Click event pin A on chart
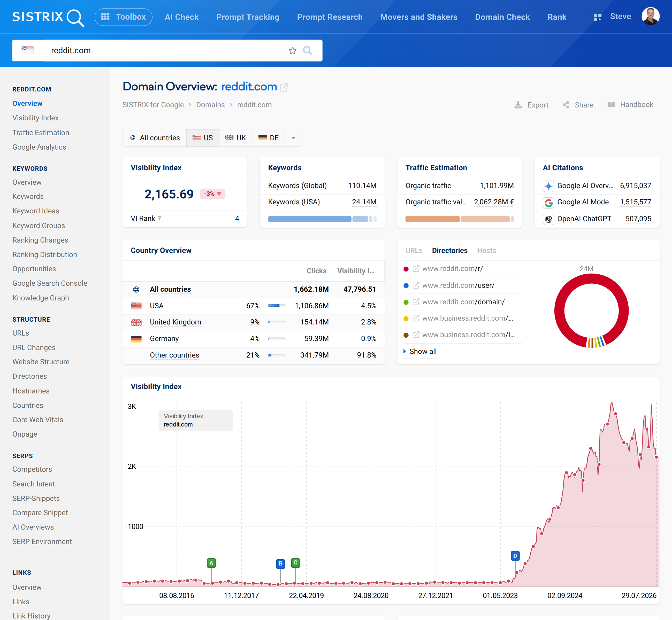This screenshot has width=672, height=620. [211, 563]
